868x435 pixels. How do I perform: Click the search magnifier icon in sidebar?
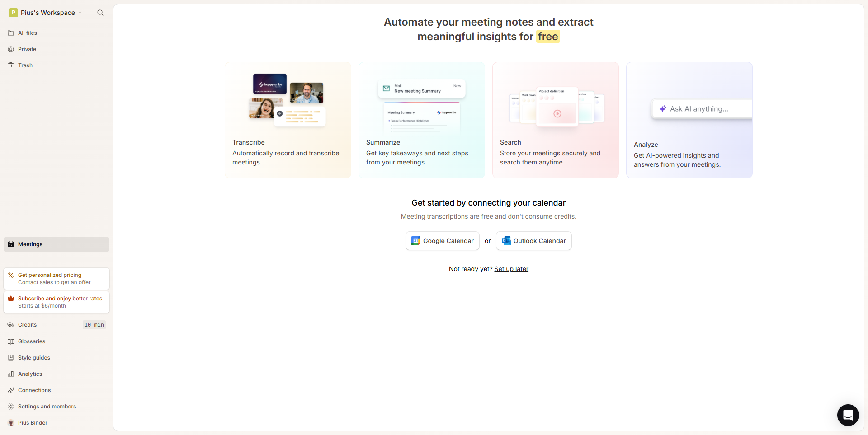[100, 13]
